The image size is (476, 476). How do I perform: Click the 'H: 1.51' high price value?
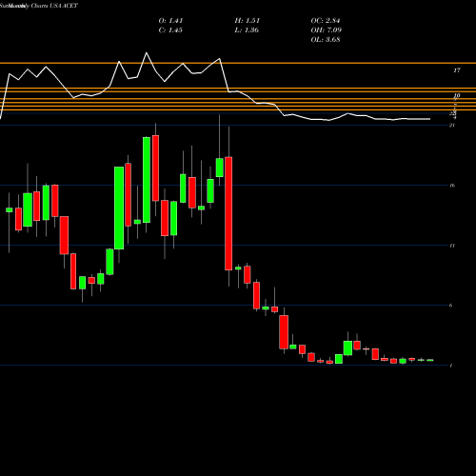[x=248, y=21]
